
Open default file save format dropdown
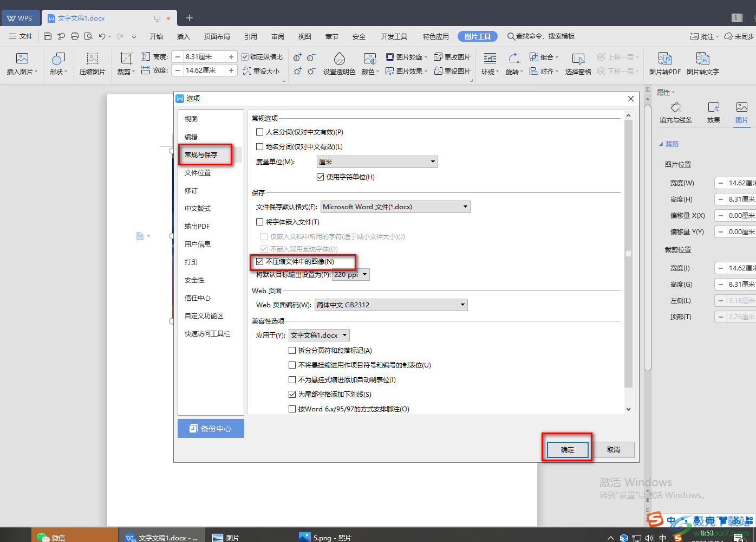coord(395,207)
